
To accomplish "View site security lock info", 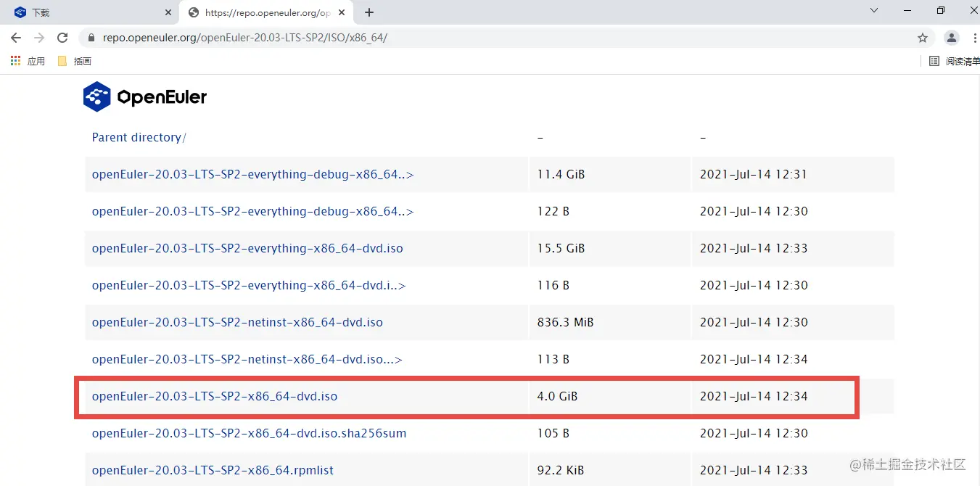I will pyautogui.click(x=91, y=38).
